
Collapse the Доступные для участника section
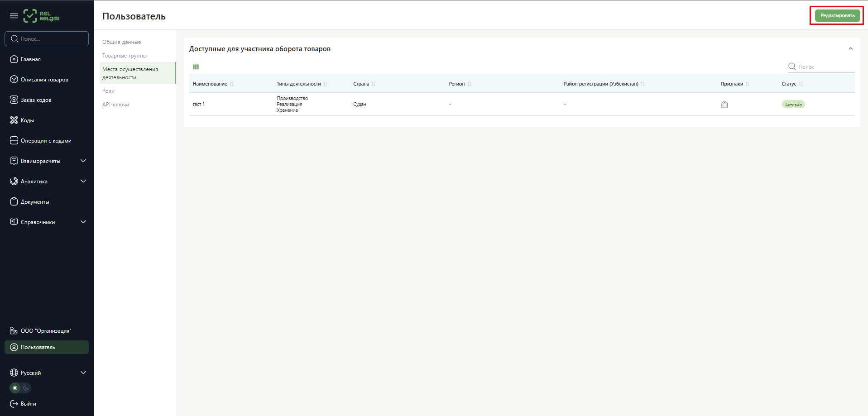(x=851, y=48)
